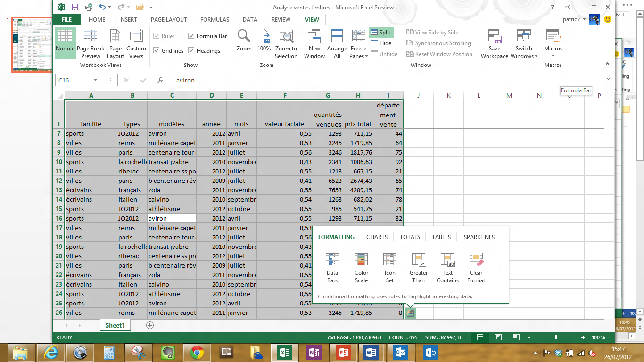644x362 pixels.
Task: Toggle the Split window button
Action: pos(381,33)
